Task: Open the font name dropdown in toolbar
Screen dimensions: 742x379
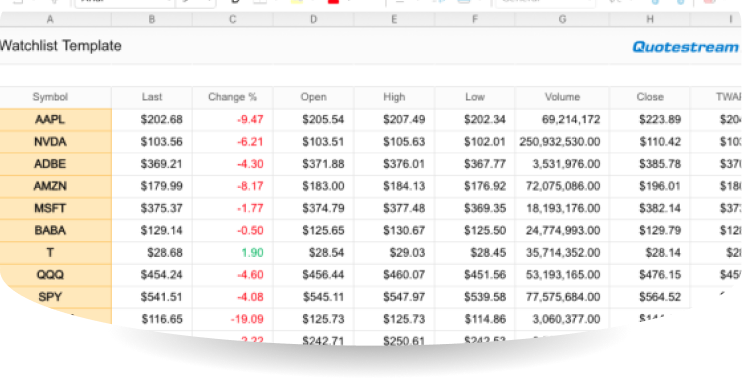Action: [125, 3]
